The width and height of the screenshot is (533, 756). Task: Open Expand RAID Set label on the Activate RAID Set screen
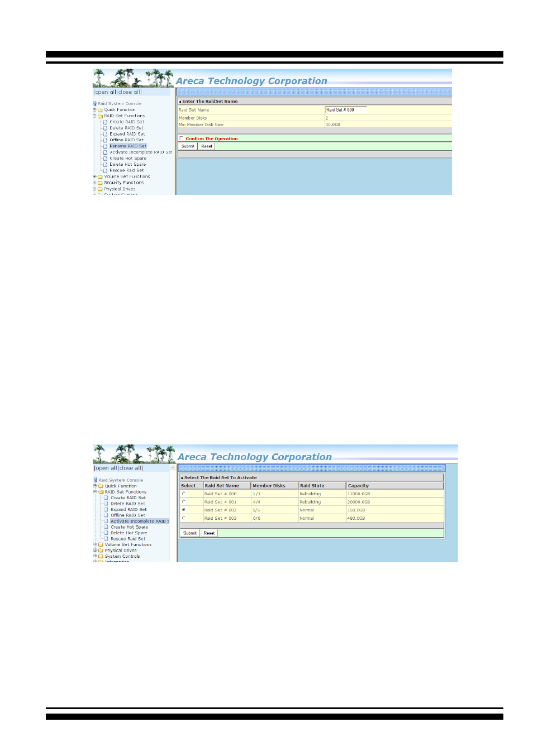[x=129, y=509]
